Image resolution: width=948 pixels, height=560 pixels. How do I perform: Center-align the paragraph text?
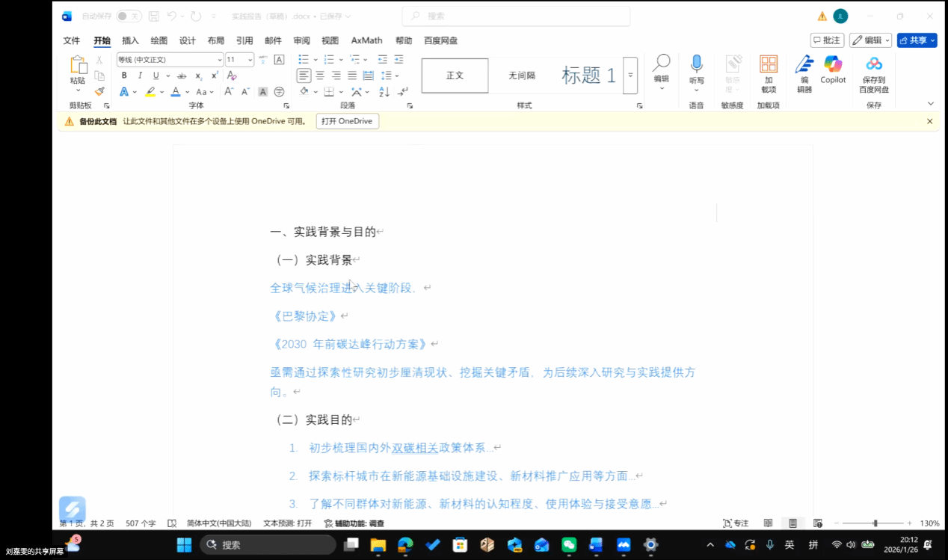(320, 76)
